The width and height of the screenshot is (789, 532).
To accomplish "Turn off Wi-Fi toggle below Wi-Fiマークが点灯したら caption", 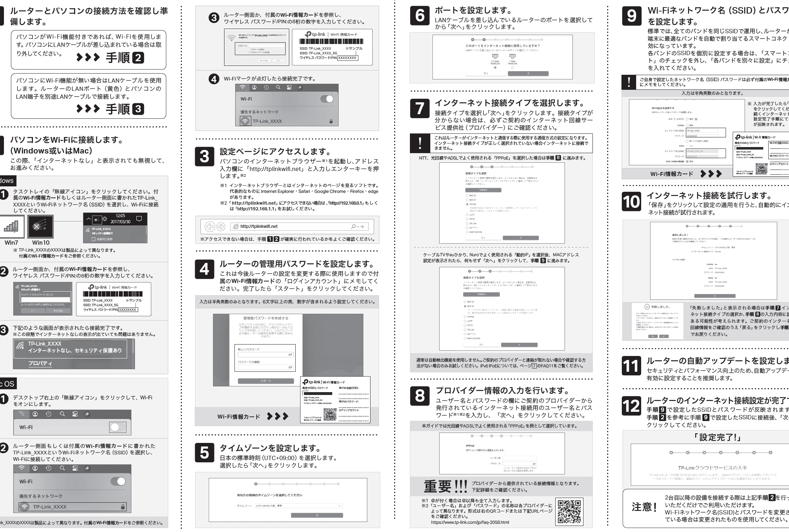I will tap(327, 99).
